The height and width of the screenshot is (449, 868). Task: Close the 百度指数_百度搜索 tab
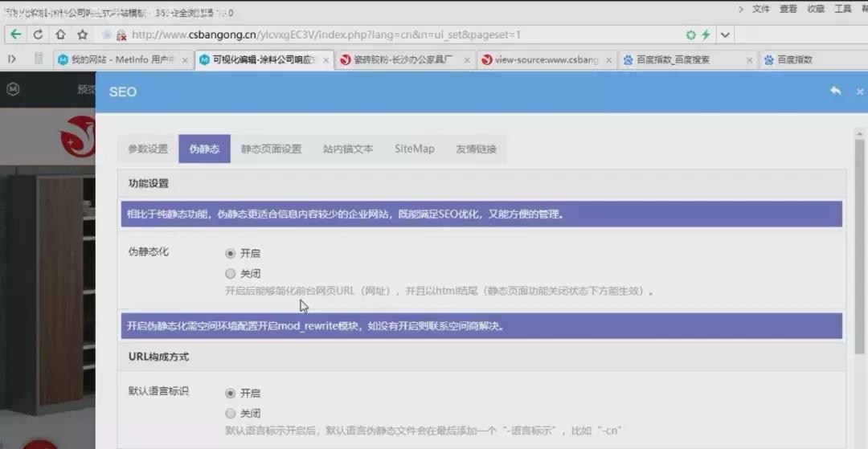pyautogui.click(x=750, y=60)
